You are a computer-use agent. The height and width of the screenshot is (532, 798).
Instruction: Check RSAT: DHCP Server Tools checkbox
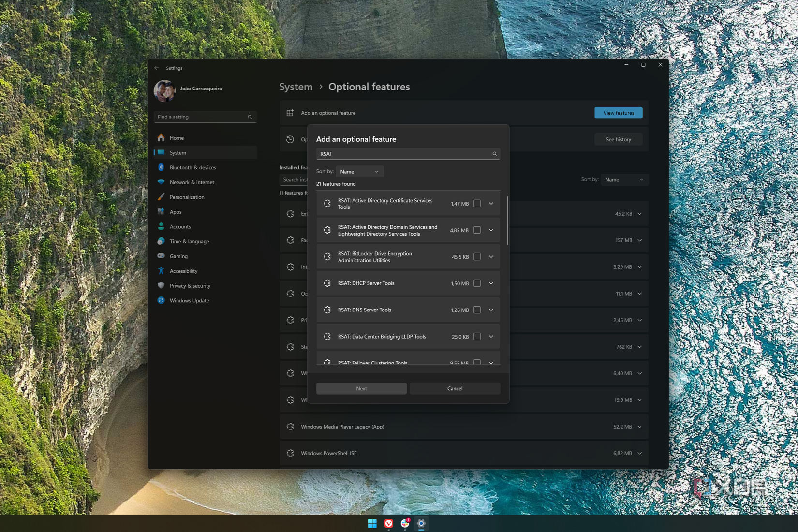477,283
